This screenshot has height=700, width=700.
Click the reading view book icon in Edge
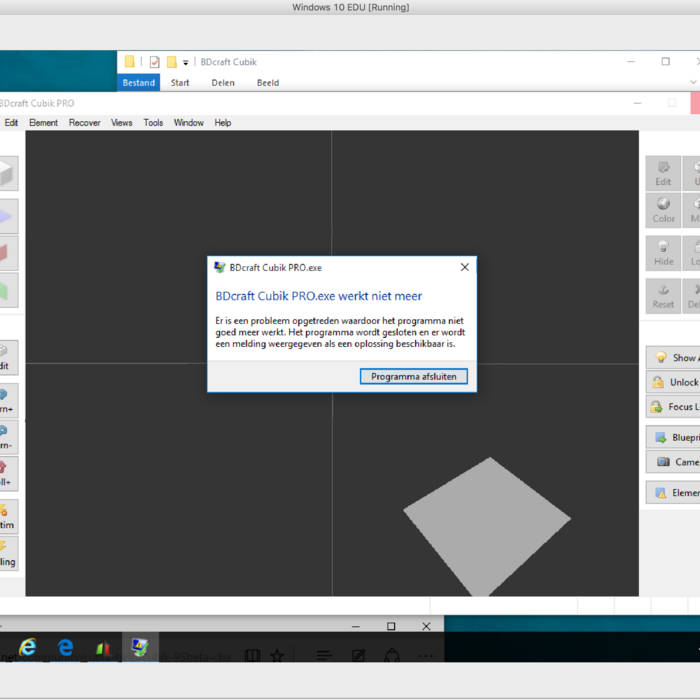point(252,655)
